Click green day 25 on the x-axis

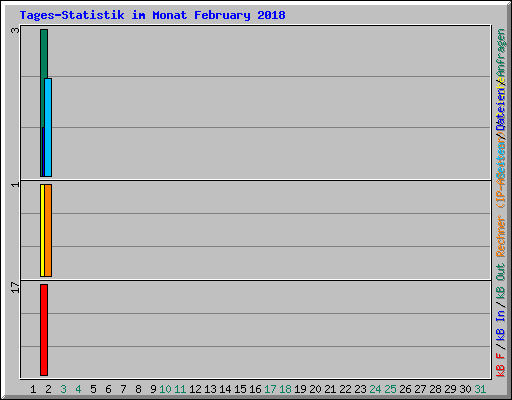(x=390, y=389)
